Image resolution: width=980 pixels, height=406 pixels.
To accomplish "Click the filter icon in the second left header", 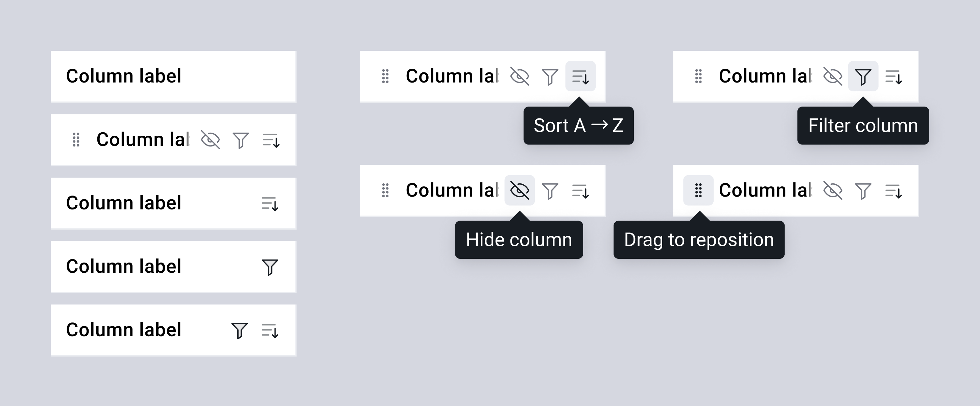I will [x=241, y=140].
